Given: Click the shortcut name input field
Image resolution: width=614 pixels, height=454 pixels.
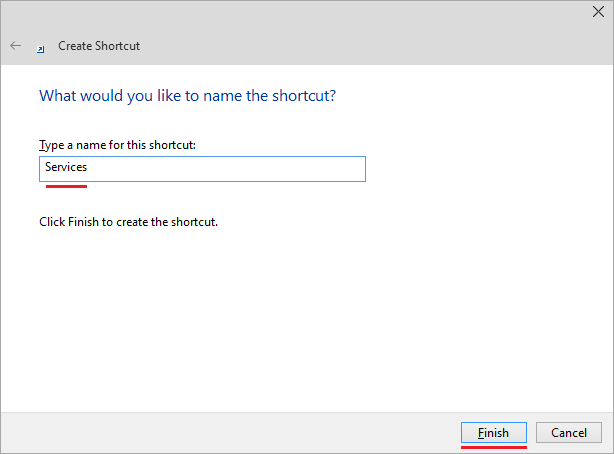Looking at the screenshot, I should coord(202,169).
